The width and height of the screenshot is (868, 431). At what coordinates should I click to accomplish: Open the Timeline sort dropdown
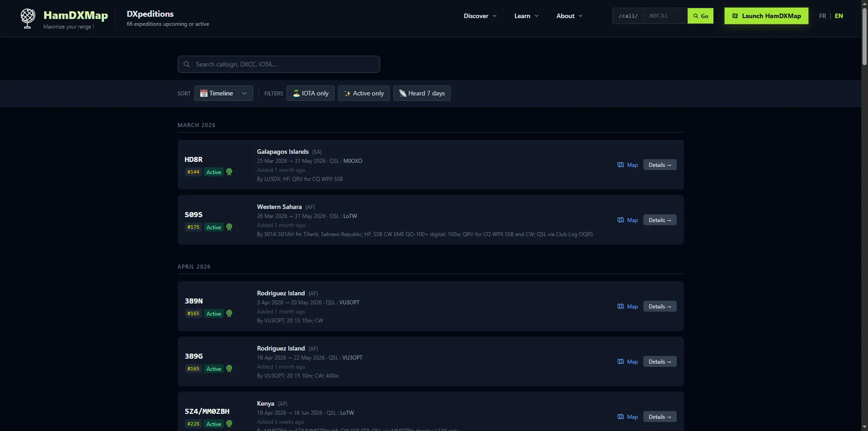(x=224, y=93)
